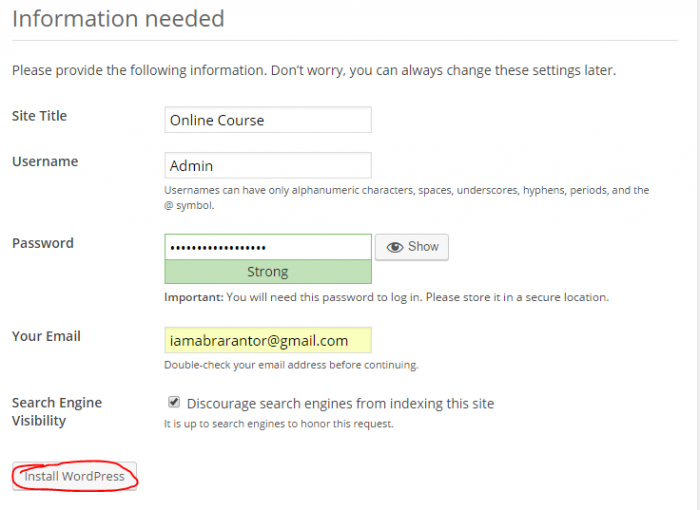
Task: Click the "Information needed" heading
Action: pyautogui.click(x=118, y=19)
